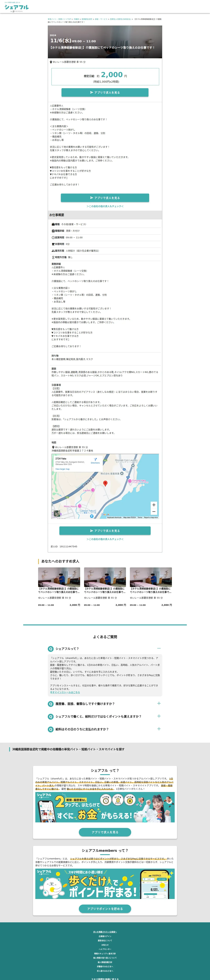Expand 給料はその日のうちに支払われますか？ question

[159, 729]
